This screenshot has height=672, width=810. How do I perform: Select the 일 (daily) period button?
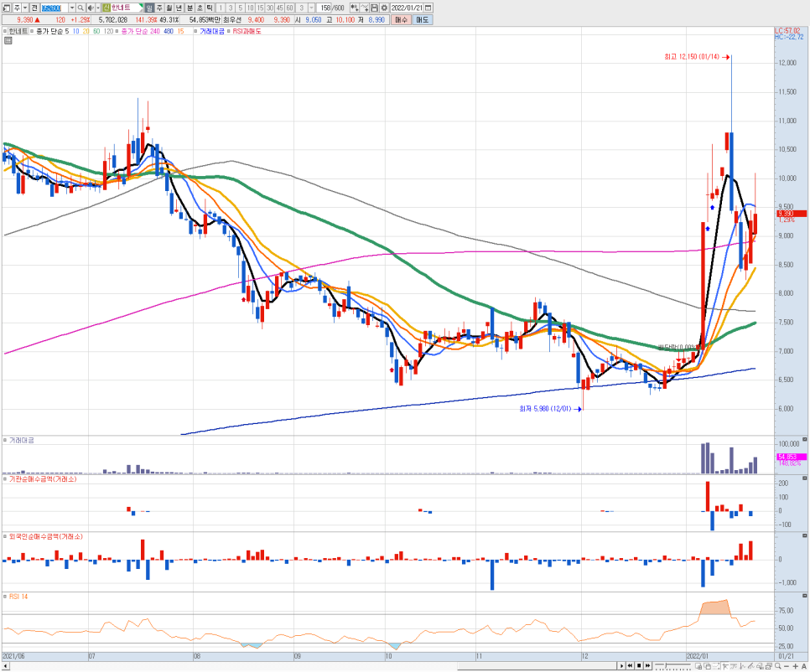(x=149, y=8)
